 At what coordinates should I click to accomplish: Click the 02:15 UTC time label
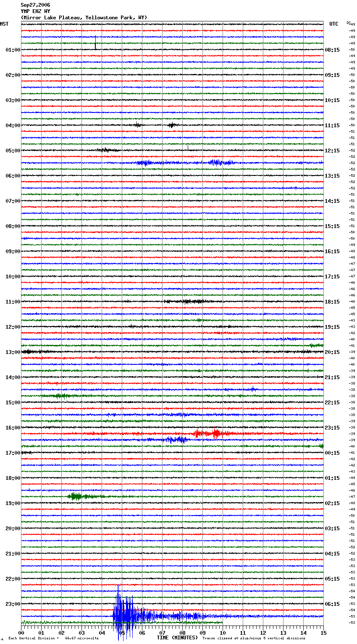point(332,503)
